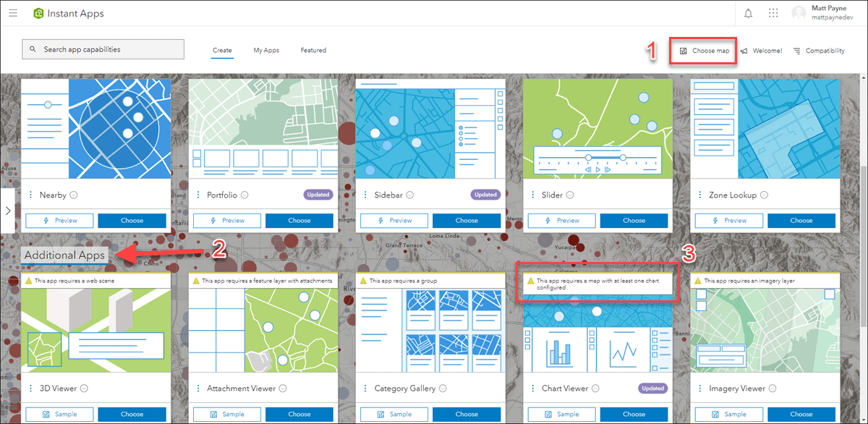This screenshot has height=424, width=868.
Task: Expand Zone Lookup app details chevron
Action: (764, 195)
